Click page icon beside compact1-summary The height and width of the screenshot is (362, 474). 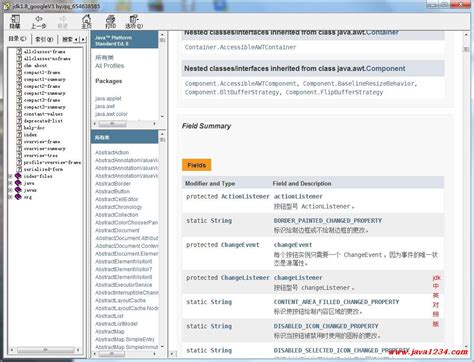[19, 79]
